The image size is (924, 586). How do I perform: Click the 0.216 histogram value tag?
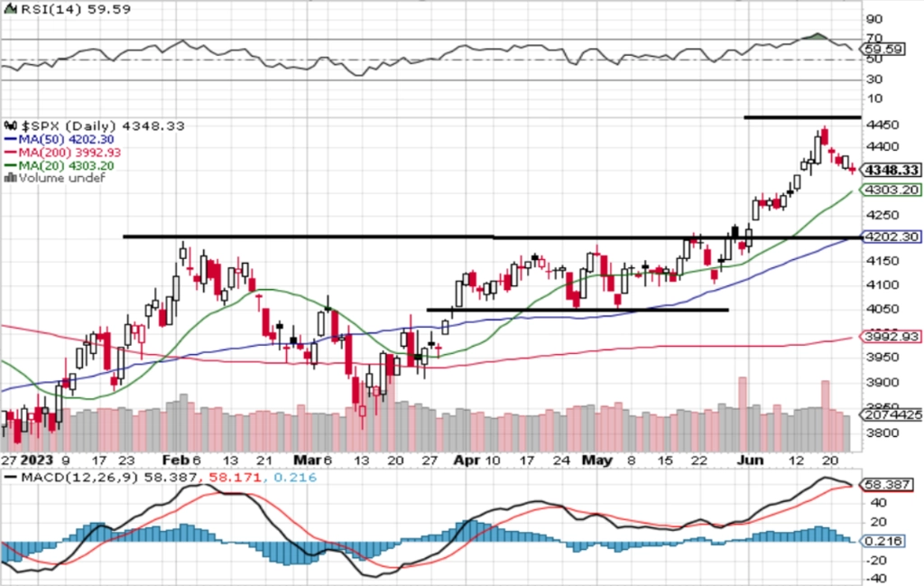point(884,541)
